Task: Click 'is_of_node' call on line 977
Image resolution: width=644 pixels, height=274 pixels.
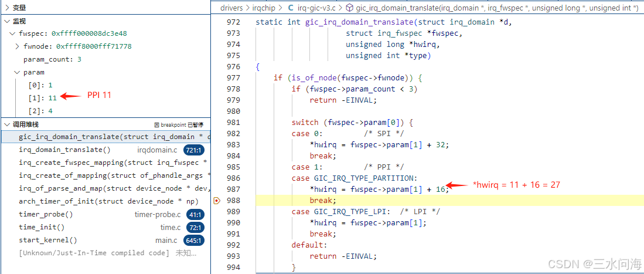Action: (314, 78)
